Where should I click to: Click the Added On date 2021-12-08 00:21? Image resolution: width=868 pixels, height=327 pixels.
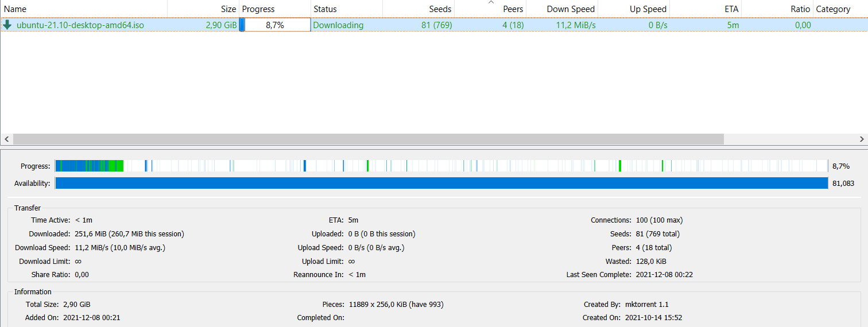(x=91, y=318)
